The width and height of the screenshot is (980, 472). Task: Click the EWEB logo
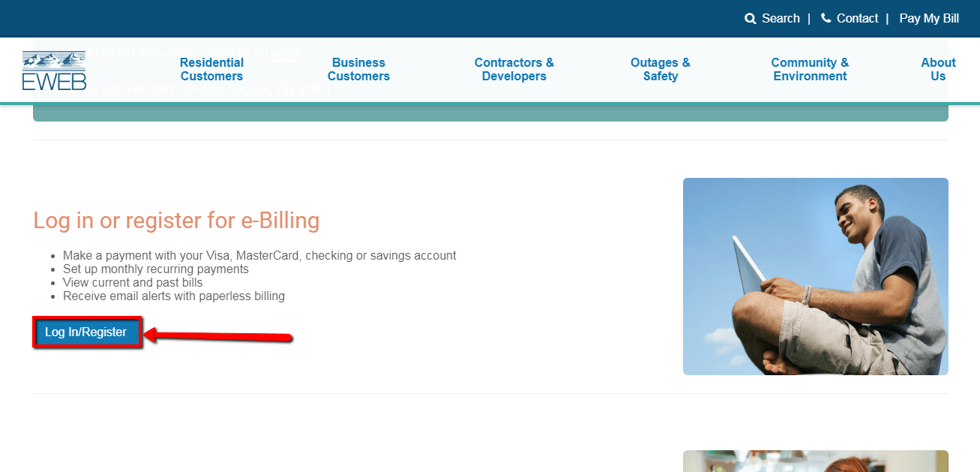point(54,71)
